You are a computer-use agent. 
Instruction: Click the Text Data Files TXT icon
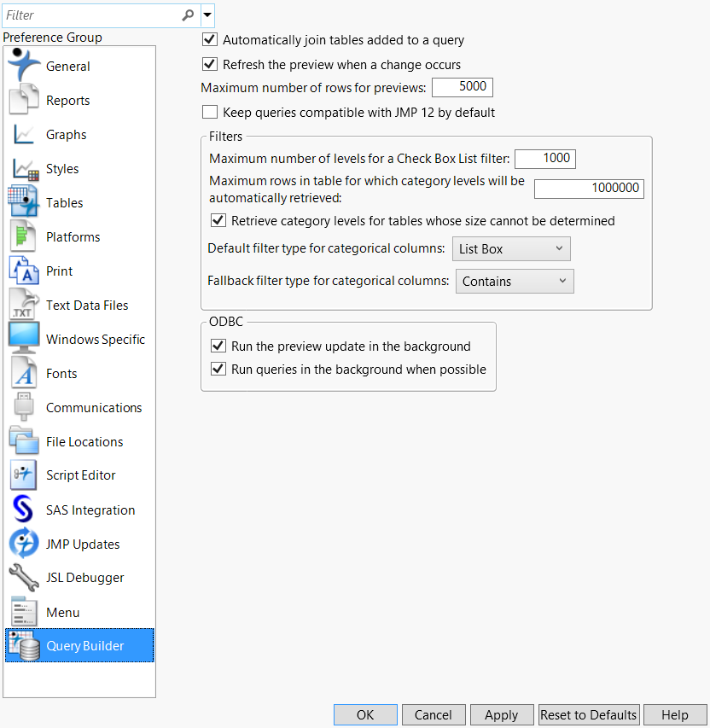[24, 304]
